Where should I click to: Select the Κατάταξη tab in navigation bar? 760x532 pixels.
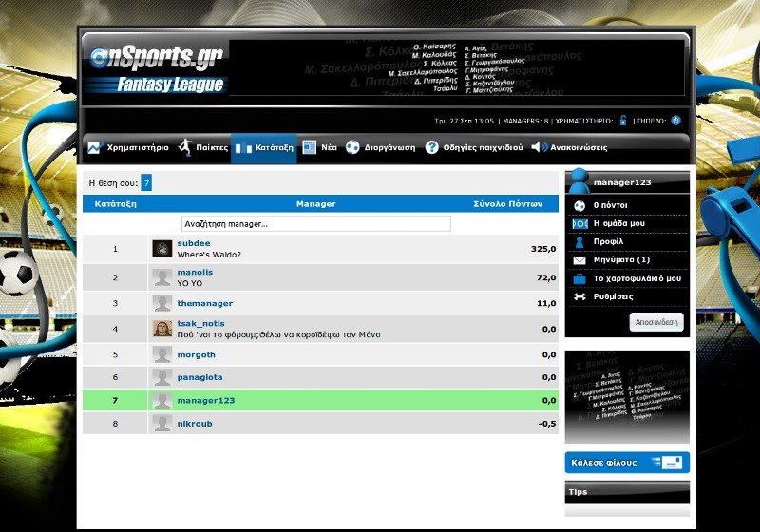[264, 148]
